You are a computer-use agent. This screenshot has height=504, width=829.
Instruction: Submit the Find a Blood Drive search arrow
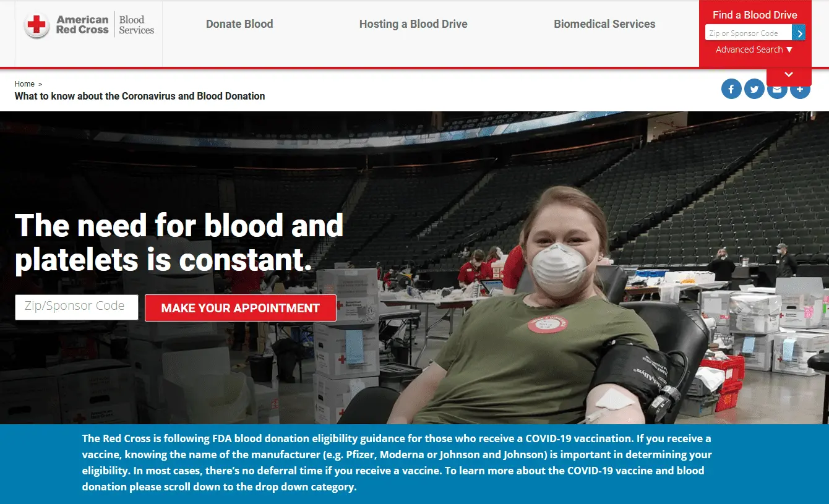tap(799, 33)
